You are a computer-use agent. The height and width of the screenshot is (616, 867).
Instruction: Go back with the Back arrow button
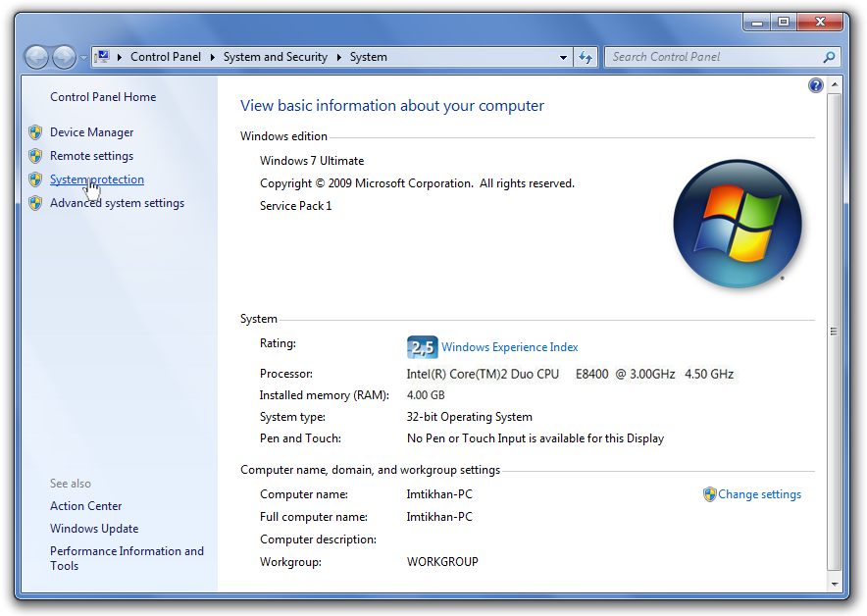coord(37,57)
